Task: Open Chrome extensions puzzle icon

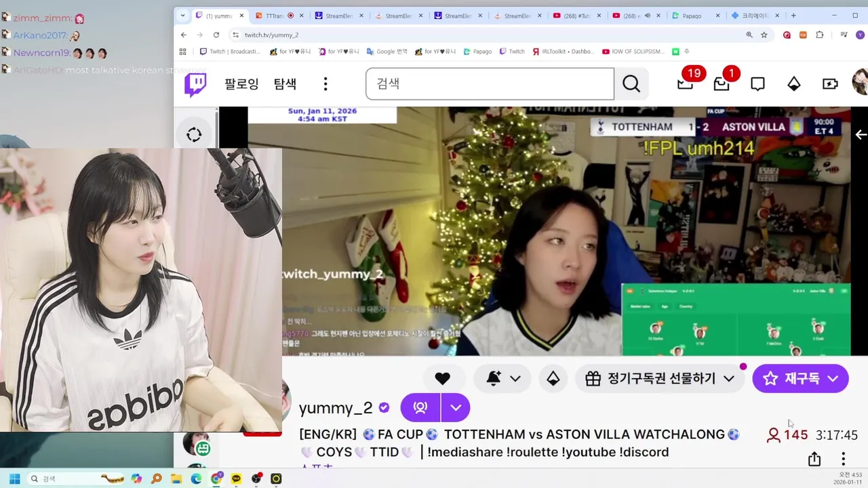Action: click(820, 35)
